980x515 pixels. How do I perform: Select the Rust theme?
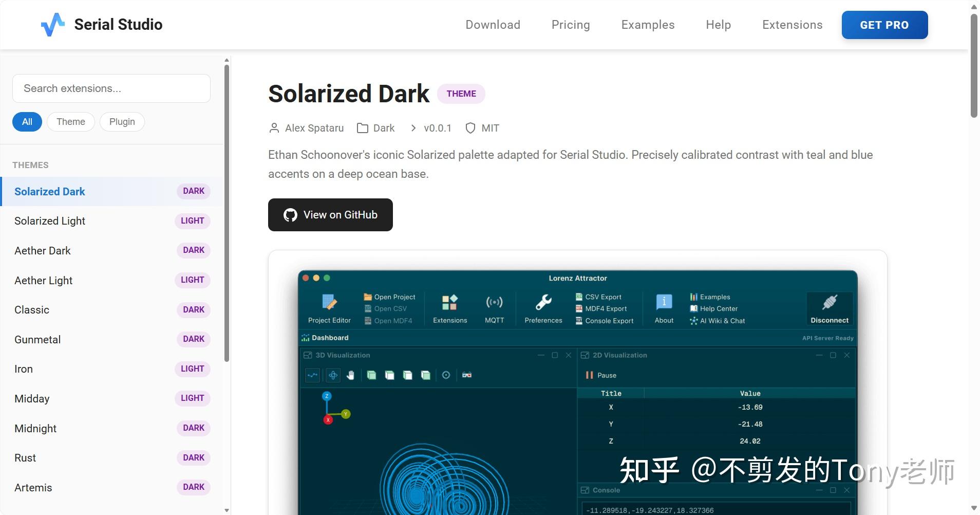(x=112, y=458)
